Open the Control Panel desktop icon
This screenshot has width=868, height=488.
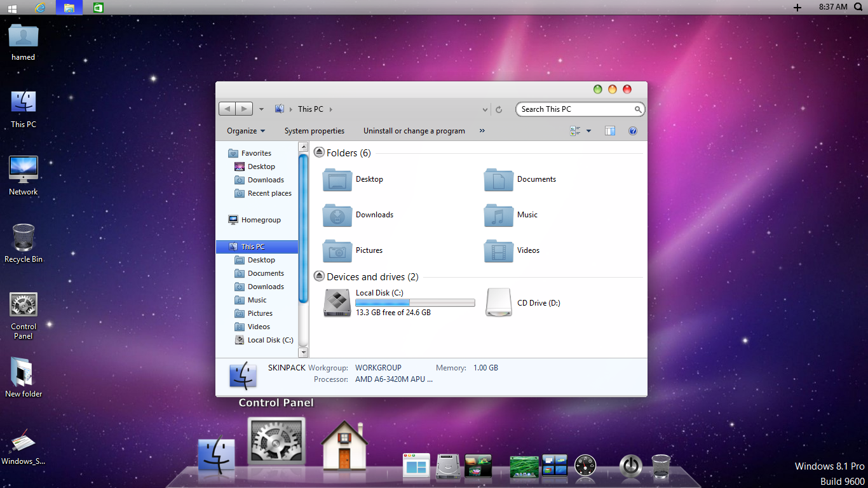[x=24, y=316]
